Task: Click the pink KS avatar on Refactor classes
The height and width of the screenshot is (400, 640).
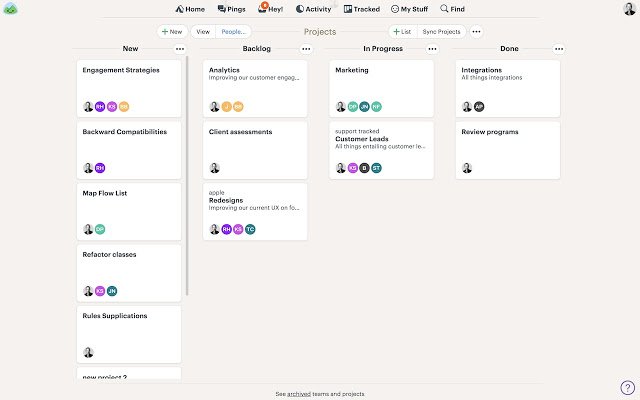Action: click(100, 291)
